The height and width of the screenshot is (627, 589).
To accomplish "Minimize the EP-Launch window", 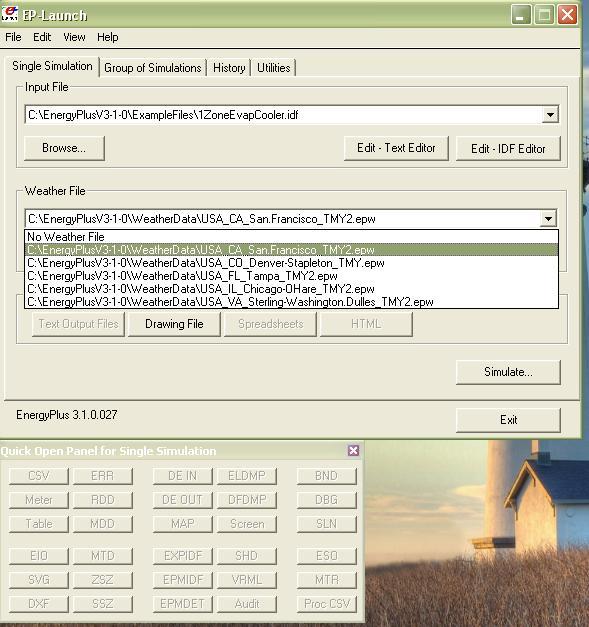I will [x=521, y=15].
